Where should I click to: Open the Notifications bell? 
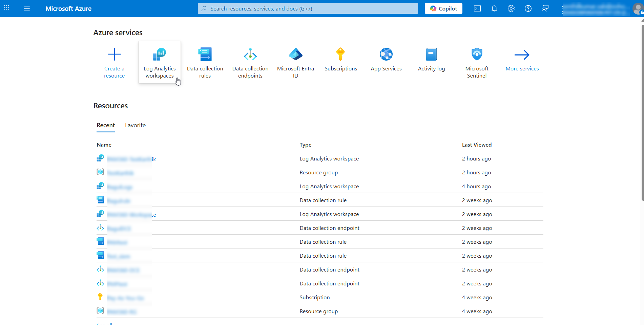pos(494,8)
